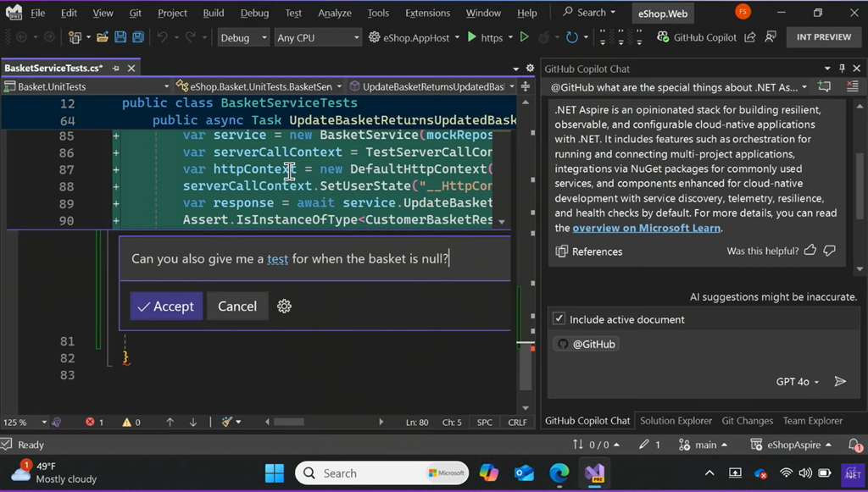Toggle the CRLF line ending indicator
The image size is (868, 492).
517,422
